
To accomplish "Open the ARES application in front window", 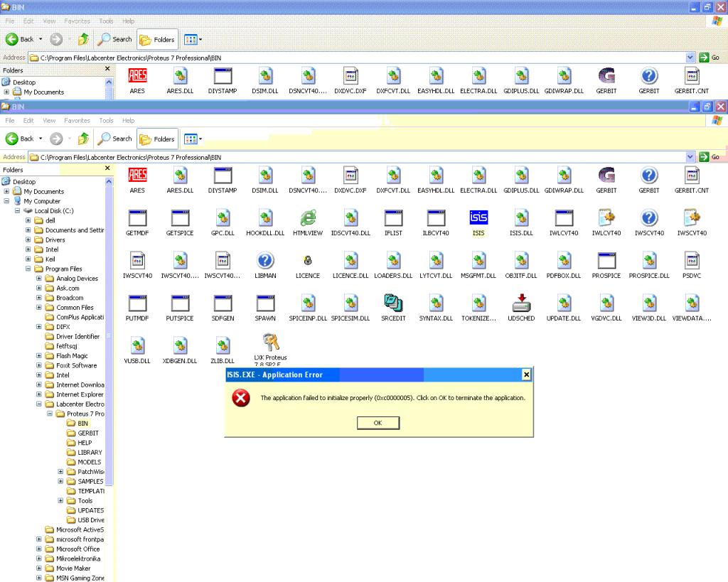I will pos(137,175).
